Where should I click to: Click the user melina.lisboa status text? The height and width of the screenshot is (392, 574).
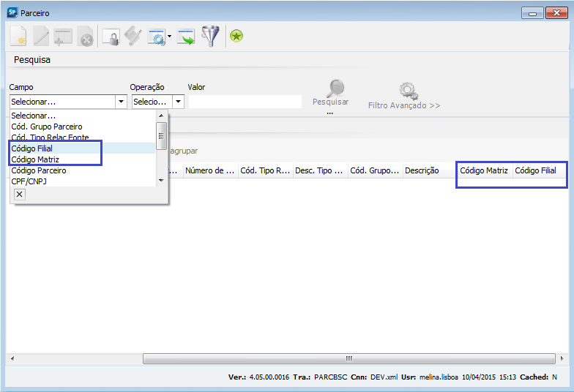(439, 377)
